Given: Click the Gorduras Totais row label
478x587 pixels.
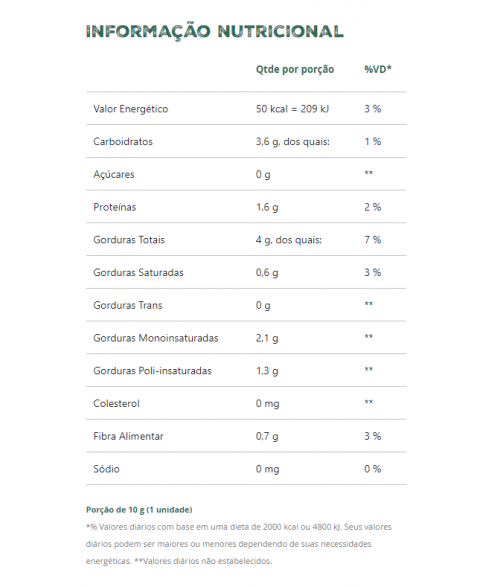Looking at the screenshot, I should tap(129, 240).
